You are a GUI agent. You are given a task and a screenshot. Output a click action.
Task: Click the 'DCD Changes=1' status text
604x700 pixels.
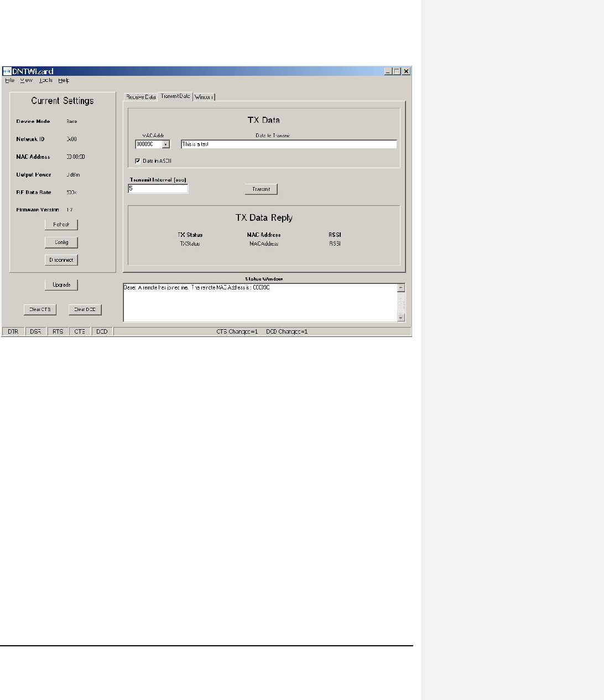coord(287,331)
